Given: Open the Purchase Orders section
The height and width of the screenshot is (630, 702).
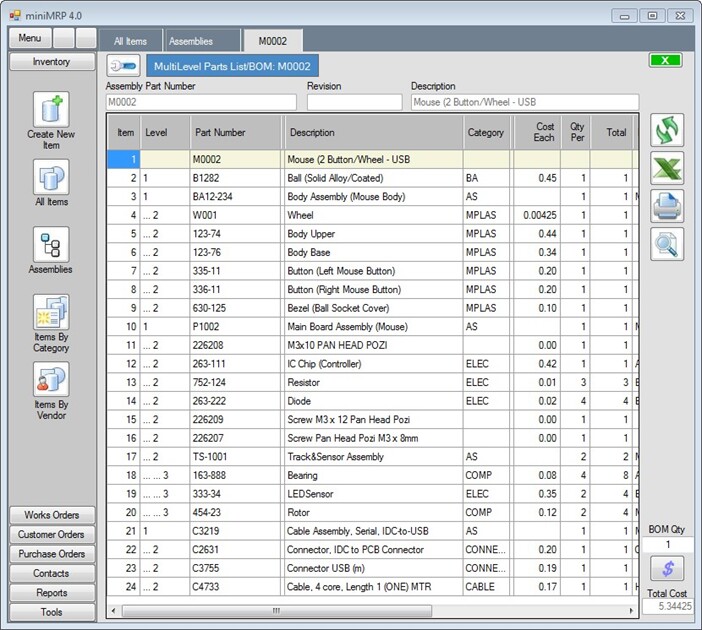Looking at the screenshot, I should tap(51, 554).
